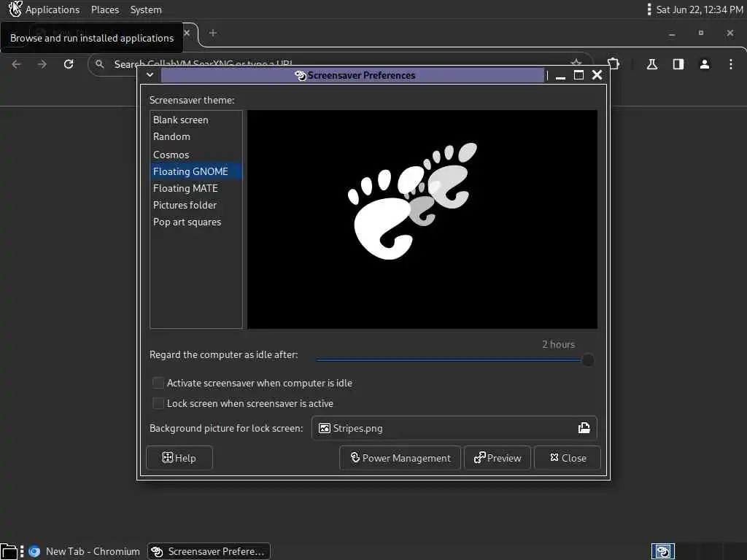The height and width of the screenshot is (560, 747).
Task: Click the clock showing Sat Jun 22
Action: [700, 9]
